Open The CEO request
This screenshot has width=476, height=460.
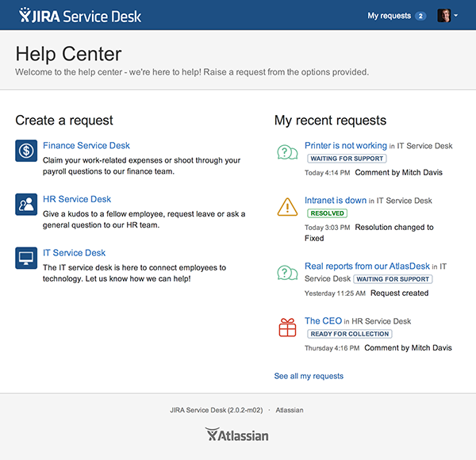coord(323,321)
